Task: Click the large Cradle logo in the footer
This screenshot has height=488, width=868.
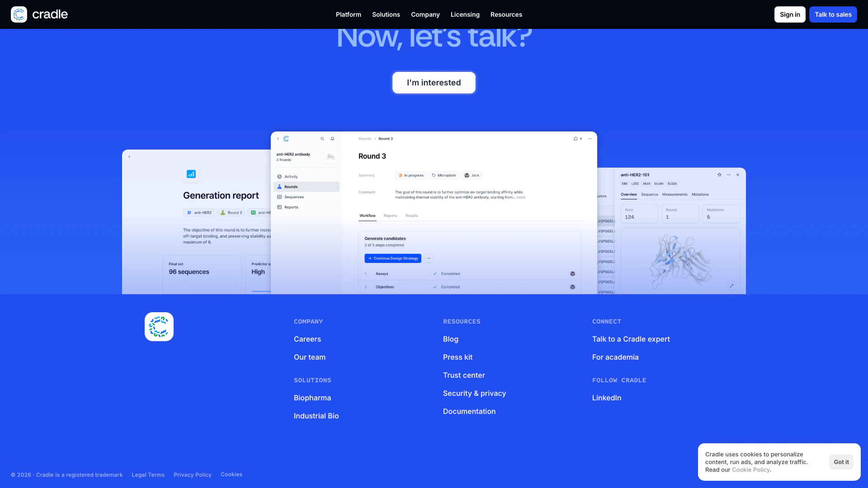Action: [159, 327]
